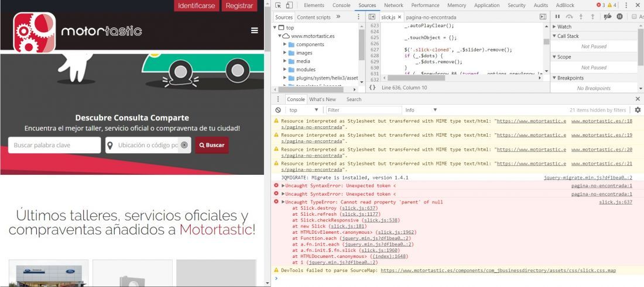Image resolution: width=644 pixels, height=287 pixels.
Task: Click the yellow warning count badge
Action: (x=612, y=5)
